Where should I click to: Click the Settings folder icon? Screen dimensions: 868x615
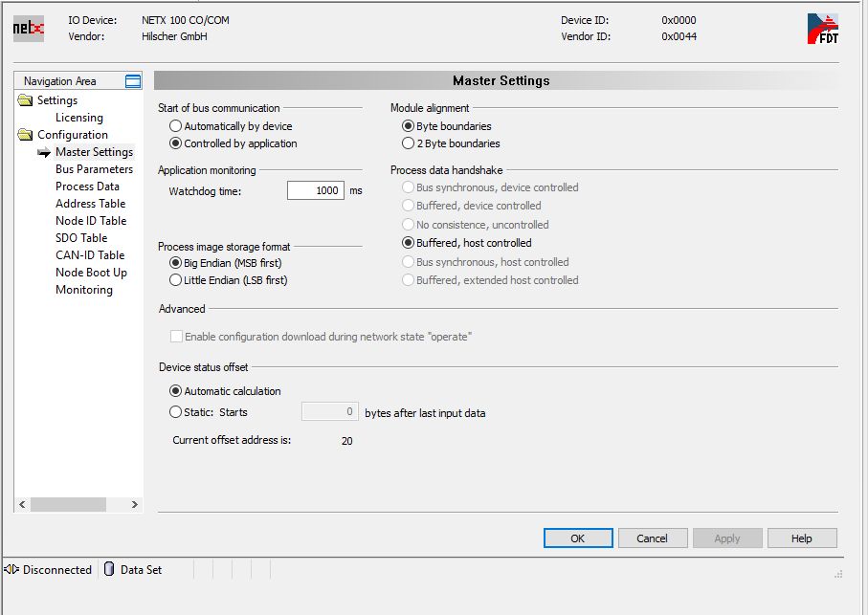click(x=25, y=100)
